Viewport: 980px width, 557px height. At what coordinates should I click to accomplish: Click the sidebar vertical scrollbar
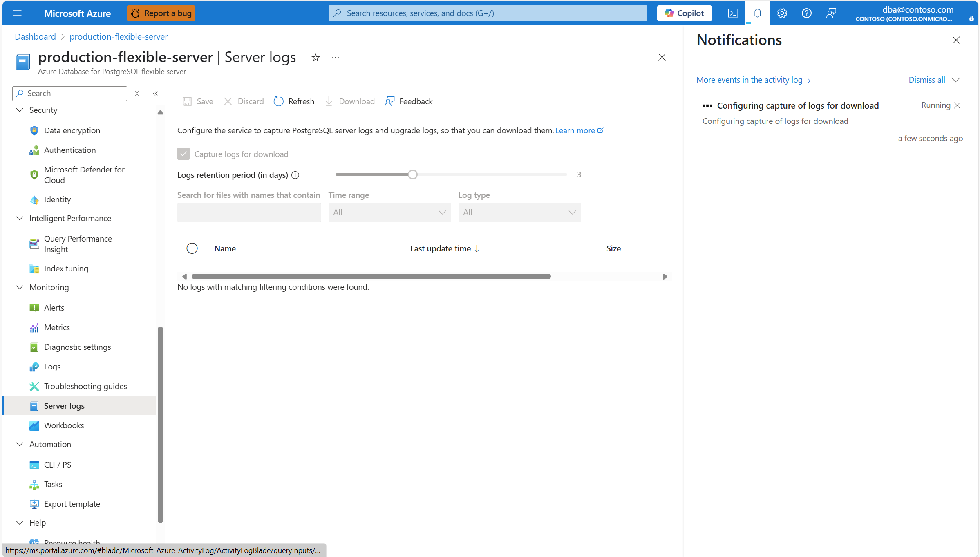(160, 425)
